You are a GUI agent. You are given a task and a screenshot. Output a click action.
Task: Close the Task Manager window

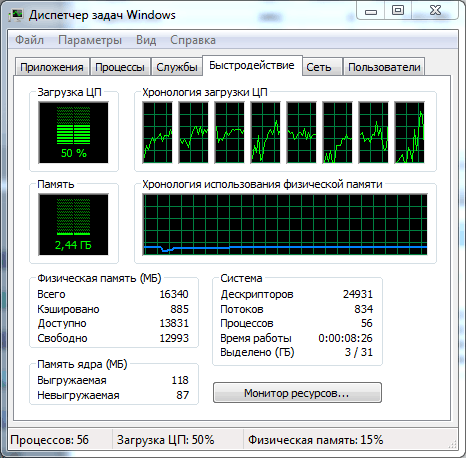tap(435, 11)
